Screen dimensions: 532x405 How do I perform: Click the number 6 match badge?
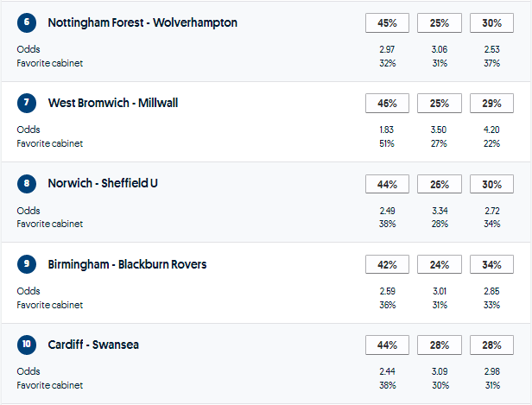tap(27, 22)
